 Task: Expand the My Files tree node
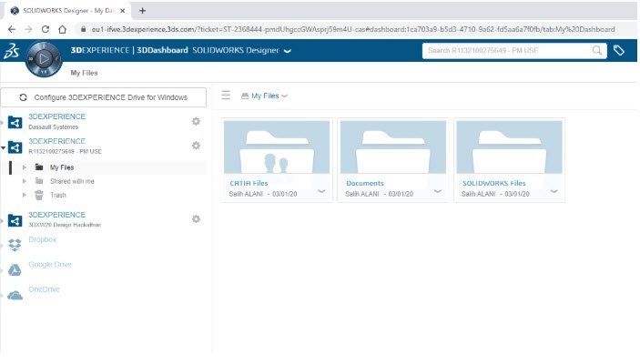click(24, 167)
